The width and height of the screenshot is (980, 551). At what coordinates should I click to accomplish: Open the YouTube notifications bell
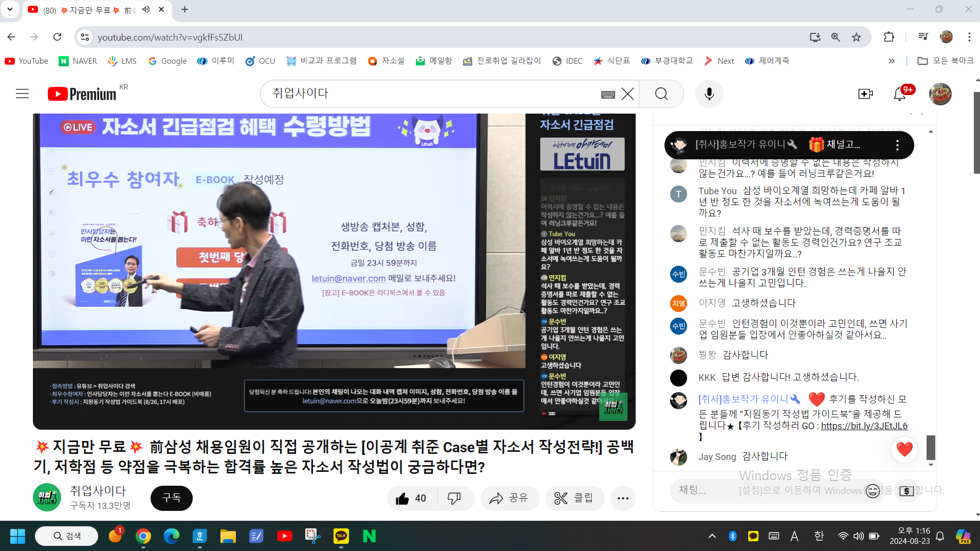[x=899, y=94]
